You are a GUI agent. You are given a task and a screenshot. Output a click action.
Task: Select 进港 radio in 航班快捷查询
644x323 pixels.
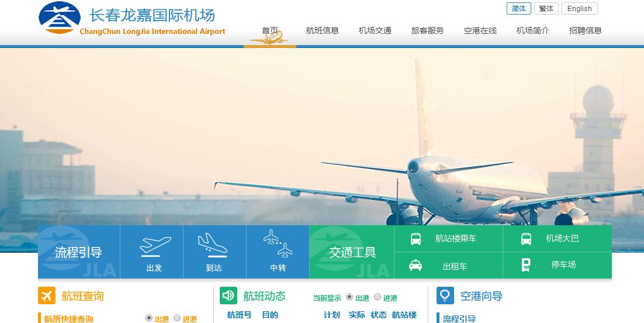(177, 318)
